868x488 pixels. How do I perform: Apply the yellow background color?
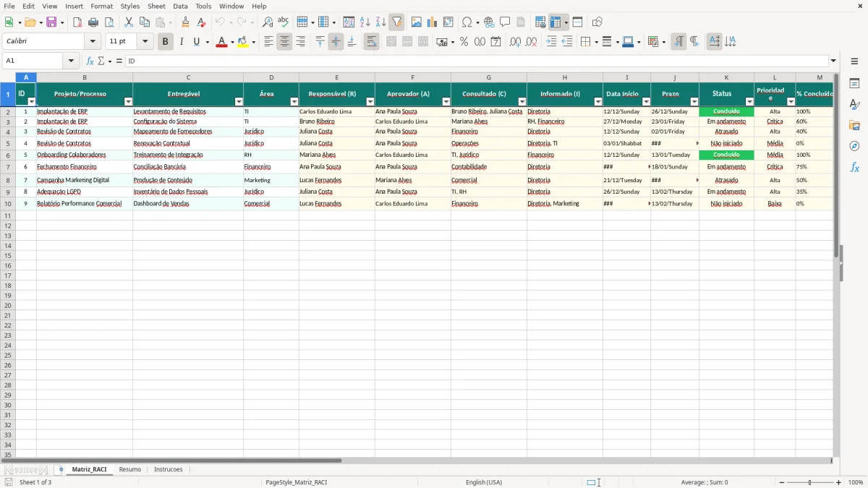[243, 42]
